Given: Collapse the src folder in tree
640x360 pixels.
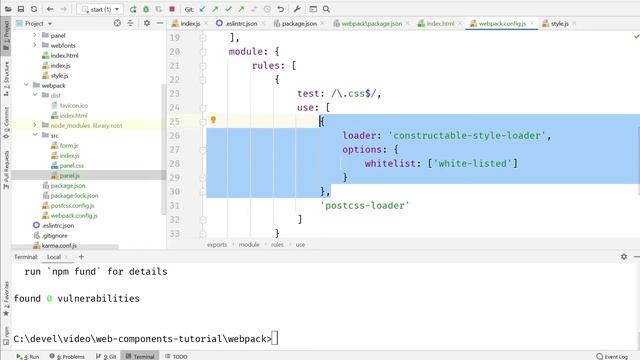Looking at the screenshot, I should (x=35, y=135).
